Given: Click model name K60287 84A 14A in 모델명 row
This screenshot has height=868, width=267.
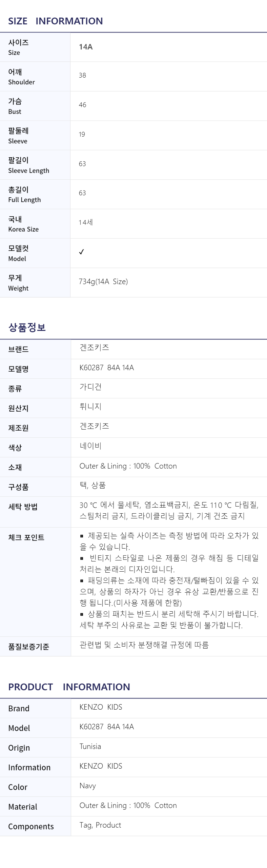Looking at the screenshot, I should (x=107, y=368).
